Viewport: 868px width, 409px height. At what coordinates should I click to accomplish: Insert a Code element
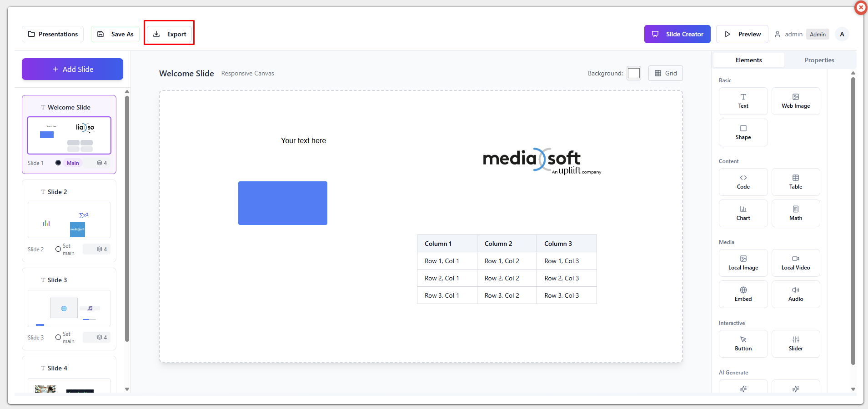point(743,182)
